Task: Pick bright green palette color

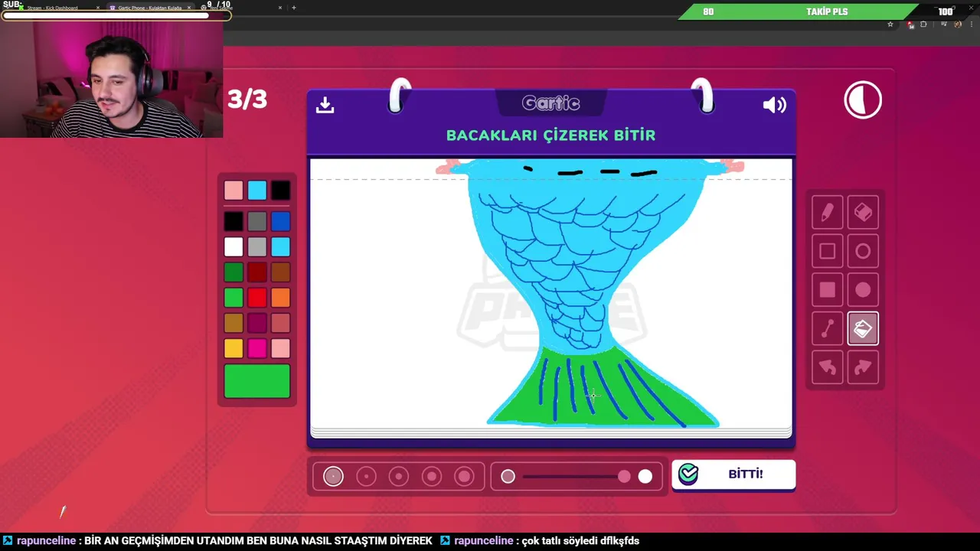Action: (234, 298)
